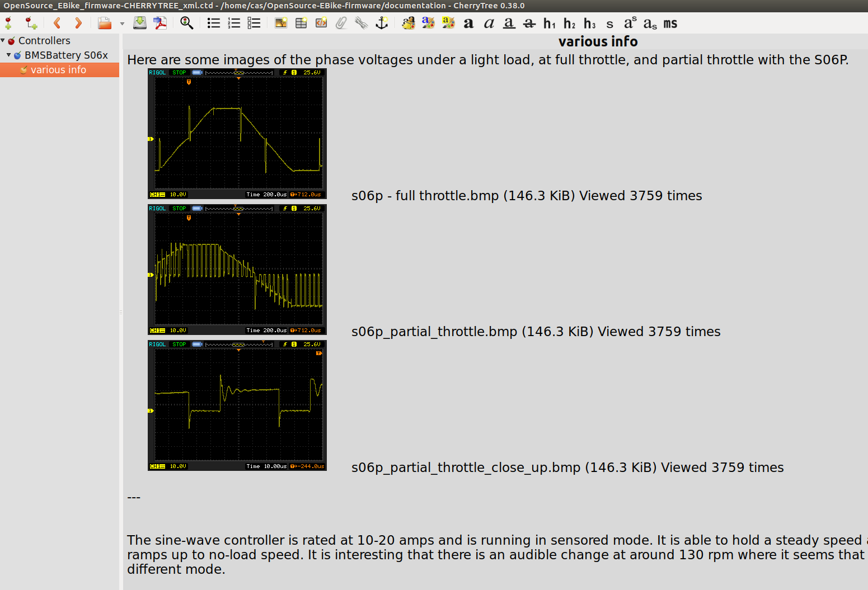Click the 'Here are some images' intro line
Screen dimensions: 868x590
[488, 60]
